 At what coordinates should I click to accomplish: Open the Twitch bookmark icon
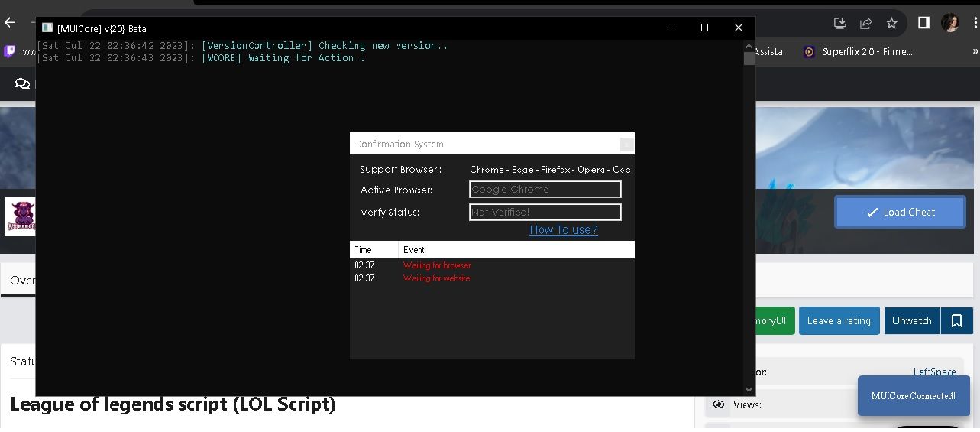9,51
